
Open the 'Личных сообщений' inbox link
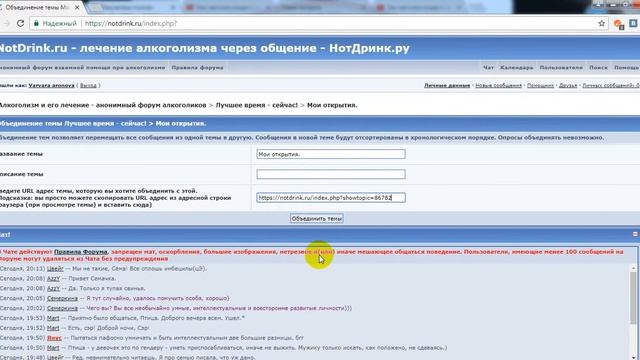click(x=611, y=85)
